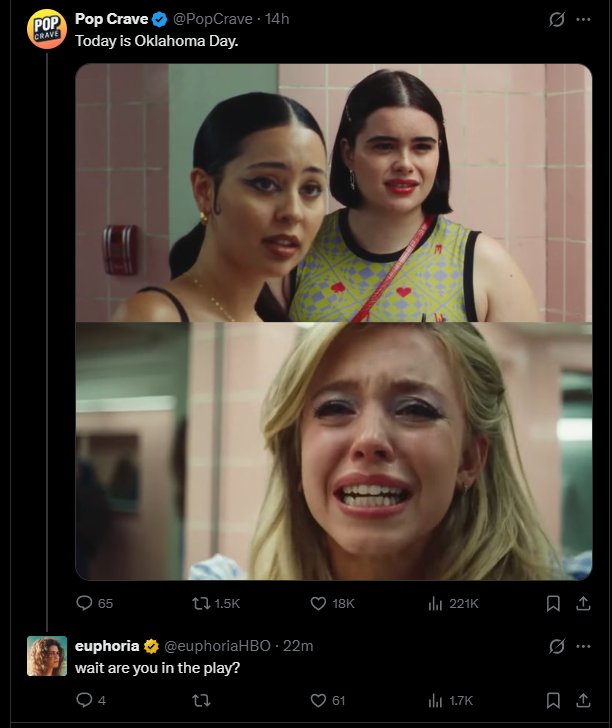Viewport: 612px width, 728px height.
Task: View euphoria reply's 1.7K view stats
Action: (x=450, y=700)
